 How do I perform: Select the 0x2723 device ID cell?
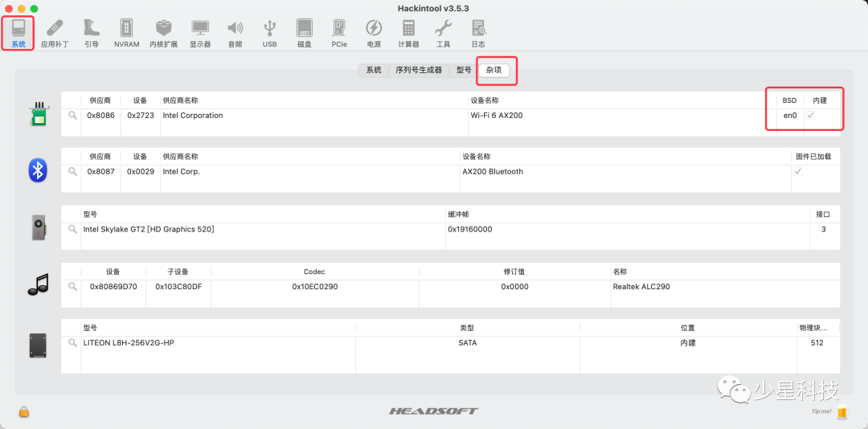pos(141,116)
